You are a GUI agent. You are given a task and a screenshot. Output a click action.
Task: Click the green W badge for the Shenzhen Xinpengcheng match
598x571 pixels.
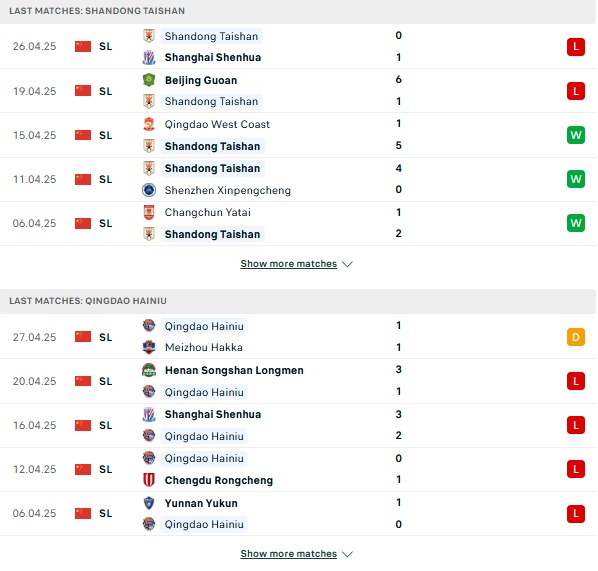[x=575, y=179]
